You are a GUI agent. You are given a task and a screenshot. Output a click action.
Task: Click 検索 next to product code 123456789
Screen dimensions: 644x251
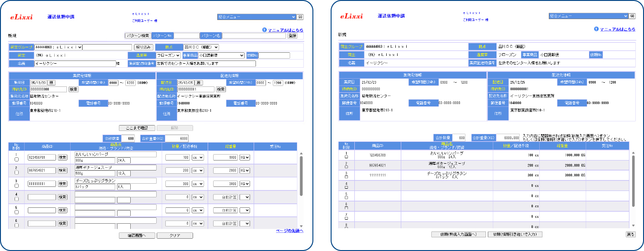point(62,157)
